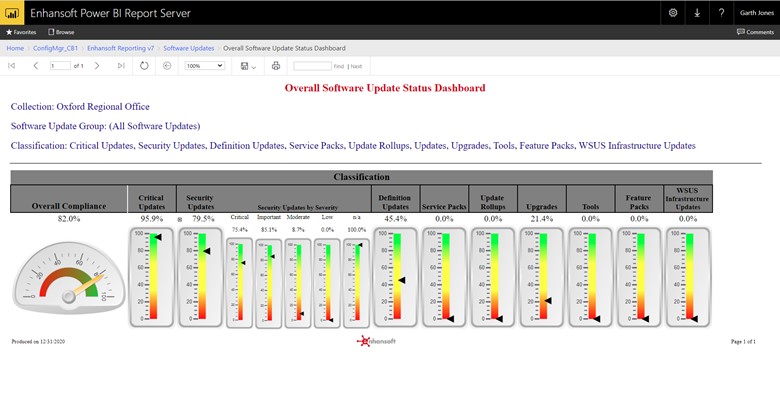Go to the last page of the report
Screen dimensions: 780x403
[x=121, y=65]
